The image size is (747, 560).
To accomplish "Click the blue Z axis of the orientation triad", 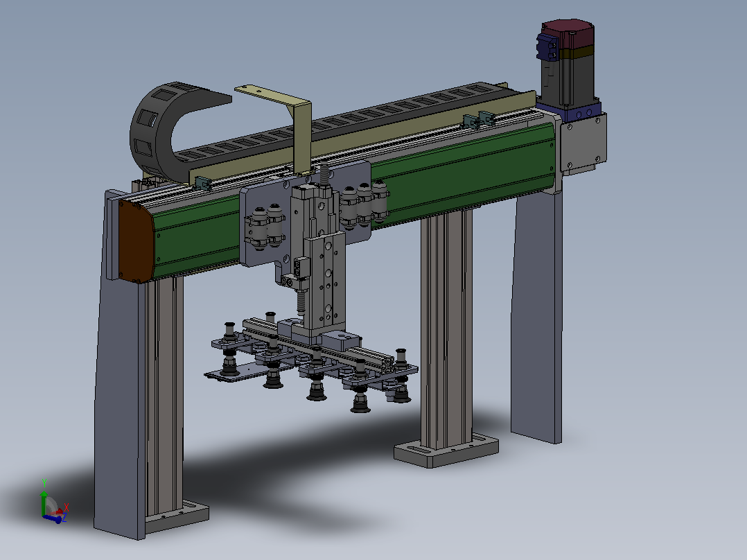I will click(x=54, y=518).
